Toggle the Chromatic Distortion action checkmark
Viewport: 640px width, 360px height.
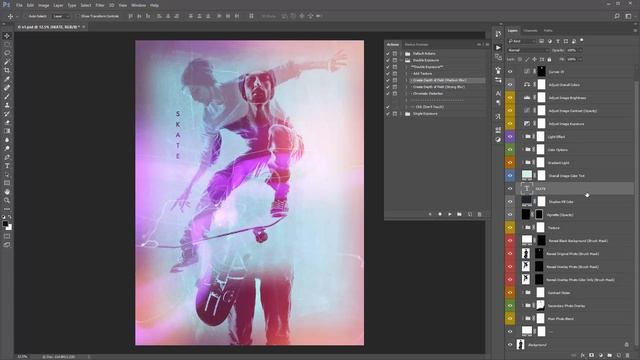[x=388, y=93]
